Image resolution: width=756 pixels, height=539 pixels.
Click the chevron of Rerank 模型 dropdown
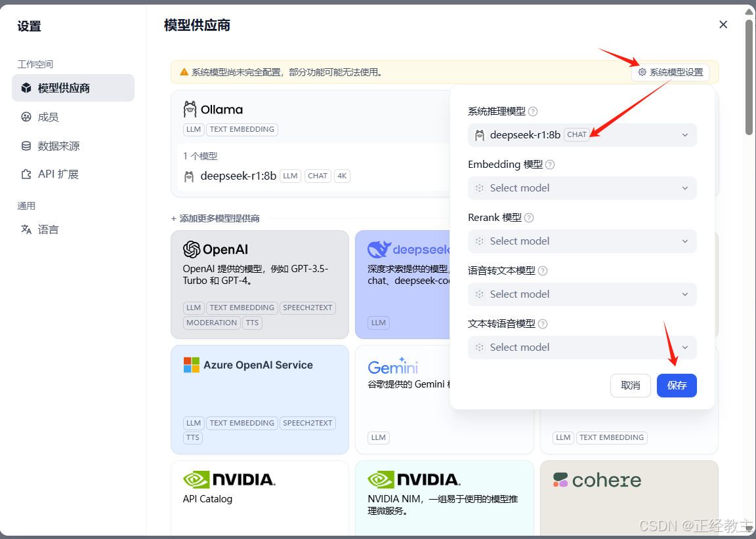point(685,241)
